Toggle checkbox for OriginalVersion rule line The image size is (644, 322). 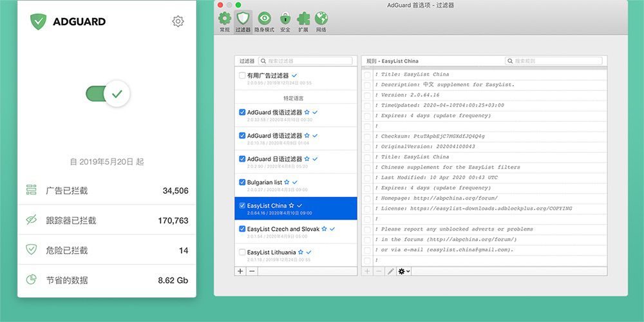click(x=367, y=147)
